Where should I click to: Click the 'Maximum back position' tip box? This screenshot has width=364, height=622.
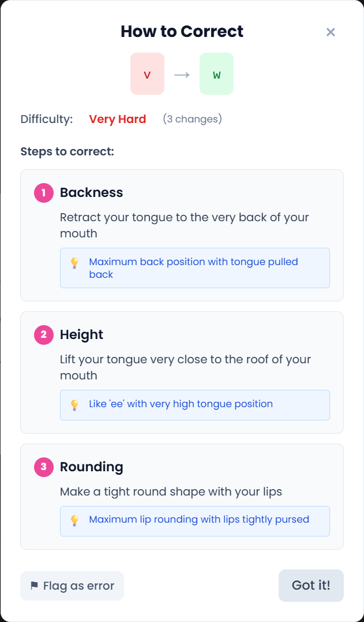195,268
